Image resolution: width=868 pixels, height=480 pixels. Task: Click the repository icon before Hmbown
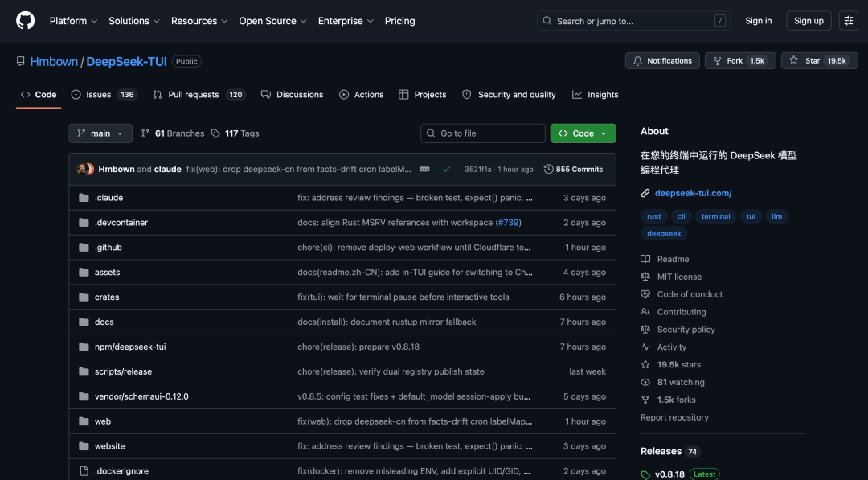(x=20, y=61)
